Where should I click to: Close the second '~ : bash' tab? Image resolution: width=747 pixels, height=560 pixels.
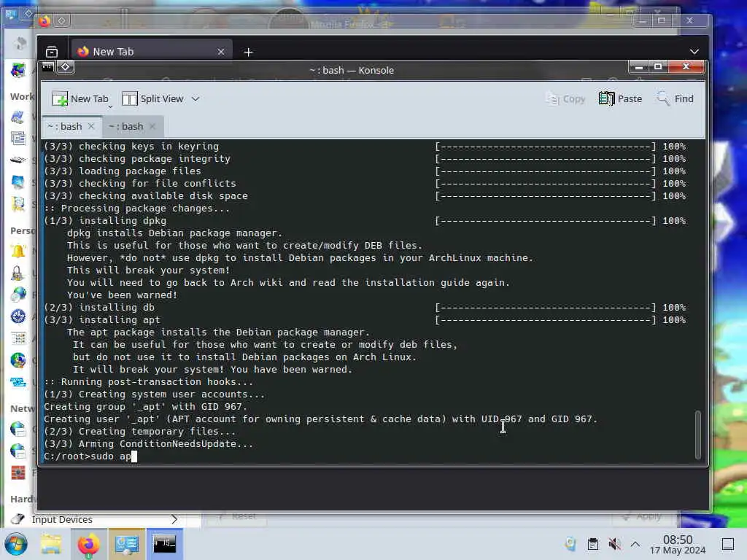tap(152, 126)
